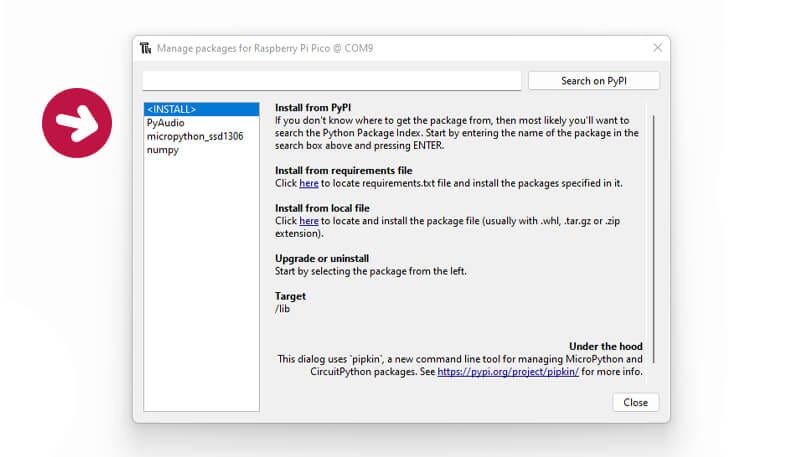Click the Close button

(x=636, y=402)
